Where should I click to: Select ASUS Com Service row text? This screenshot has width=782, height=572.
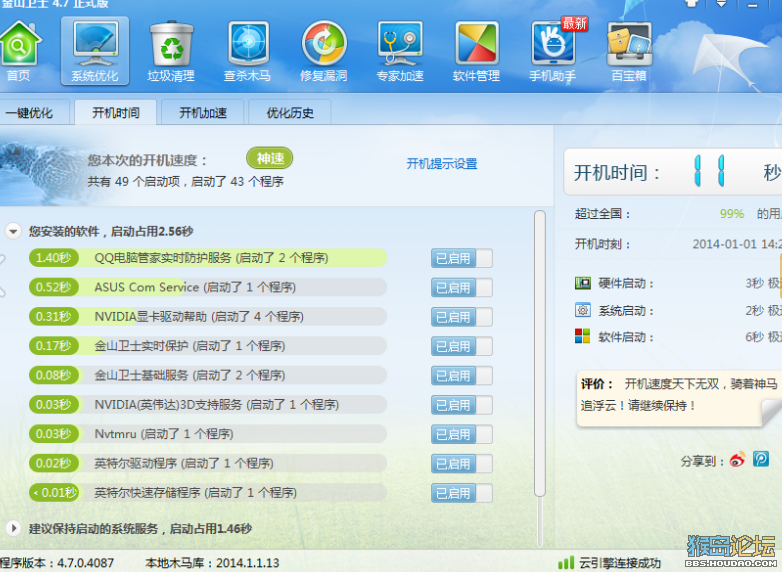click(195, 287)
